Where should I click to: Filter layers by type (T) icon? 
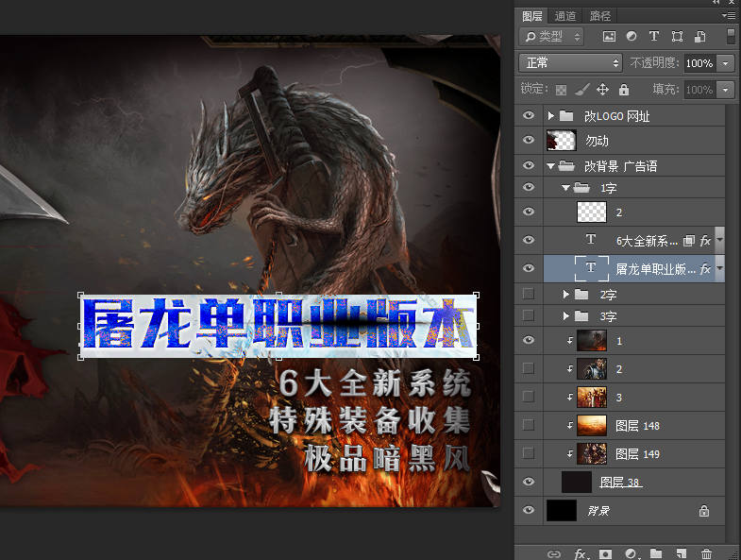click(x=654, y=37)
